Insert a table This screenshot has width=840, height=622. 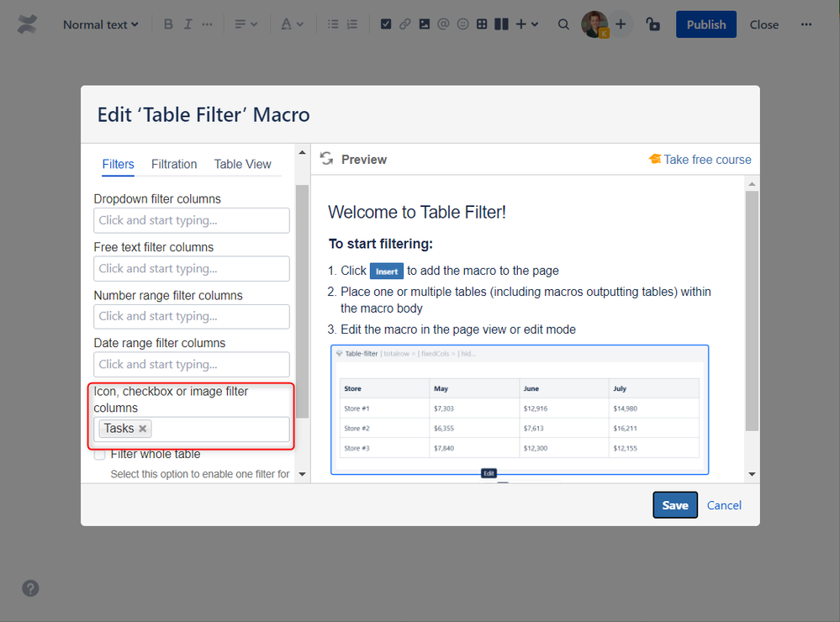click(x=482, y=24)
